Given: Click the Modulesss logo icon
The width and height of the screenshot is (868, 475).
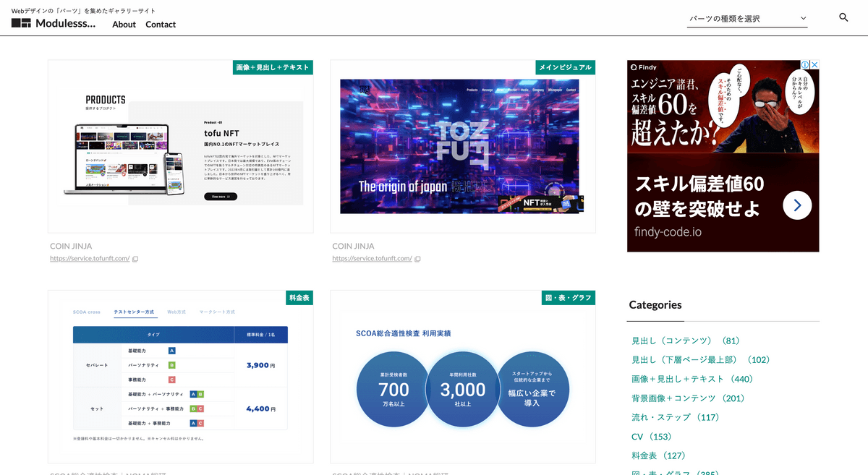Looking at the screenshot, I should (x=21, y=23).
